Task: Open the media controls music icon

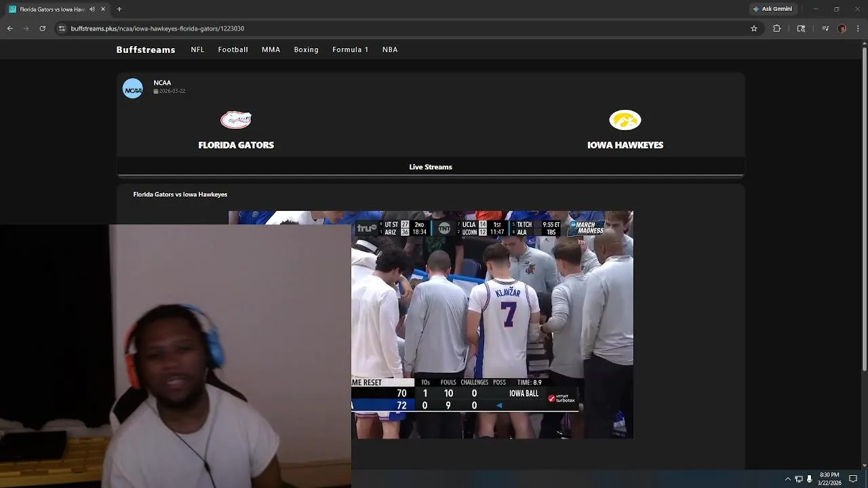Action: [x=825, y=28]
